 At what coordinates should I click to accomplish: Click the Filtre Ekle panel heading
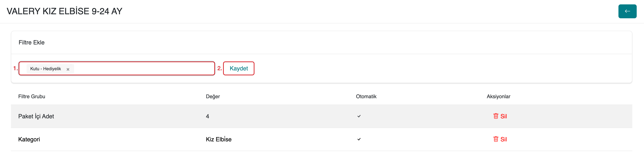point(32,43)
